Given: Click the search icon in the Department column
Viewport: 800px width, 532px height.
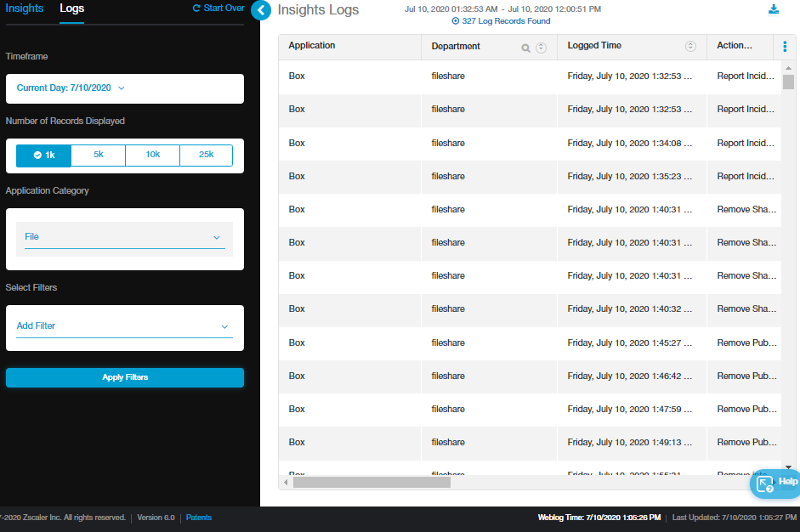Looking at the screenshot, I should click(x=525, y=48).
